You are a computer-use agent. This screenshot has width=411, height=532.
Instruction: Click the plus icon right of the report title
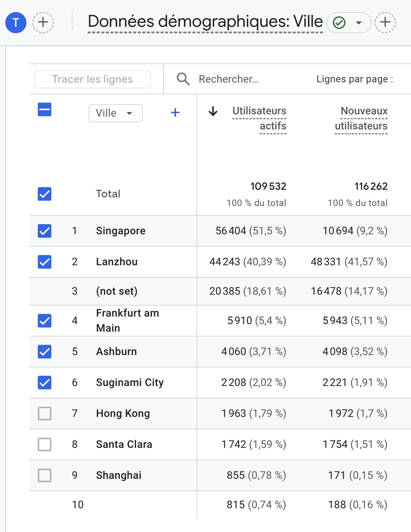click(385, 23)
